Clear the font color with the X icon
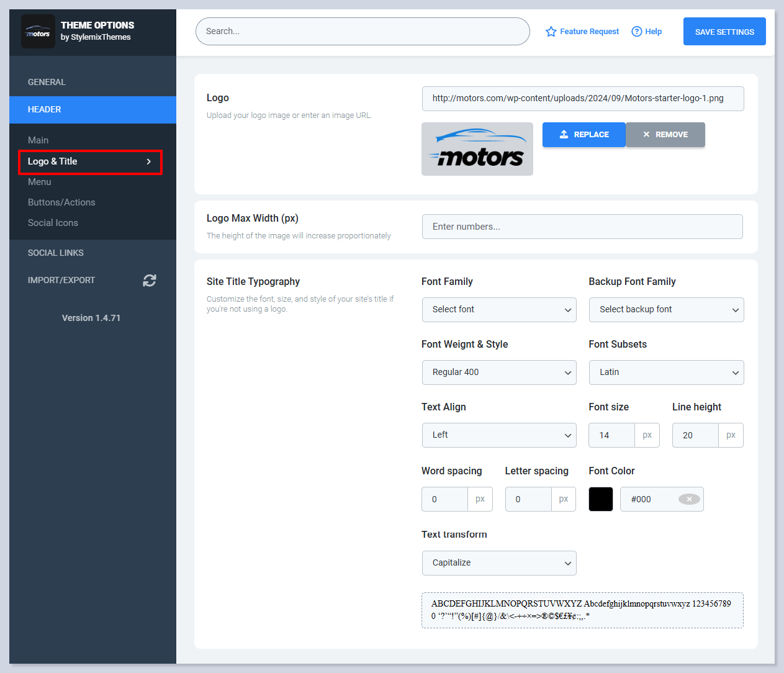Screen dimensions: 784x673 (x=689, y=499)
